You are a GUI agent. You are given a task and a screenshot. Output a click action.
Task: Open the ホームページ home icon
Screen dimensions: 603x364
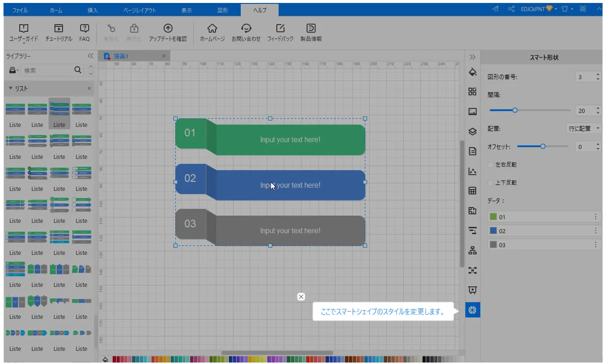[x=212, y=29]
